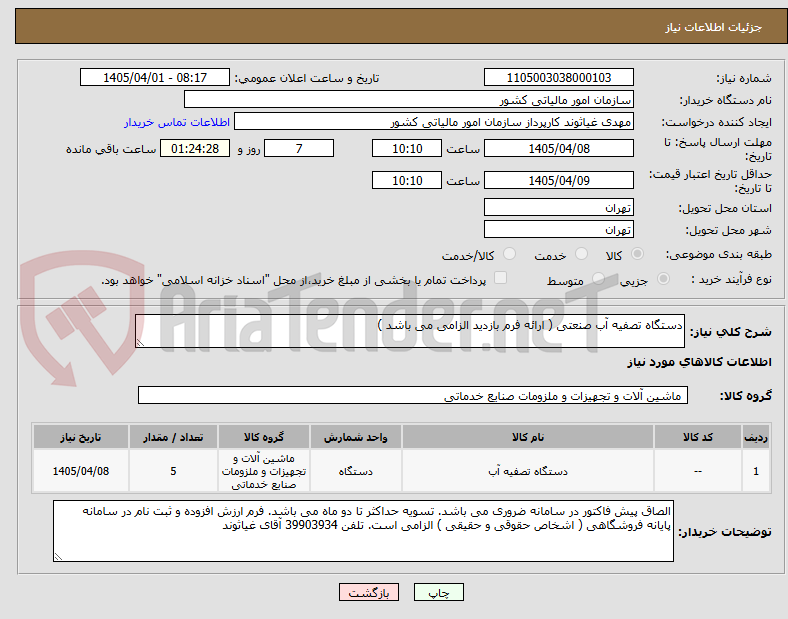Image resolution: width=788 pixels, height=619 pixels.
Task: Click the response deadline time field 10:10
Action: point(407,148)
